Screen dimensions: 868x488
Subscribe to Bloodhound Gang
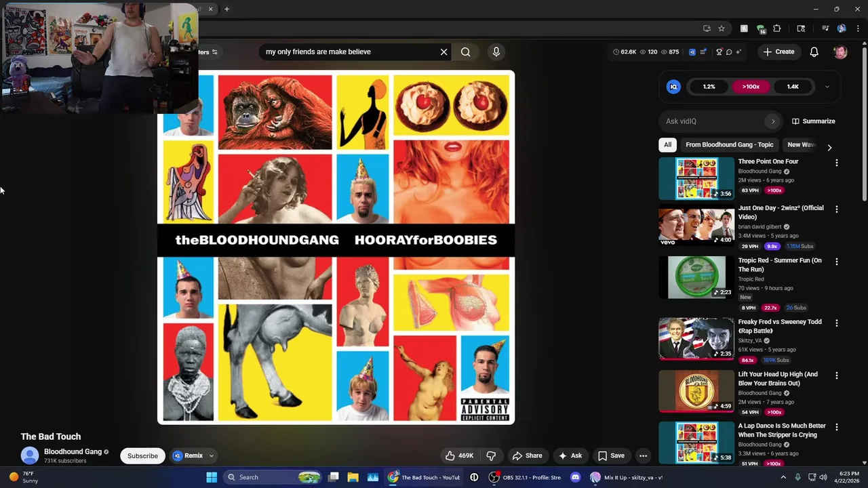tap(142, 455)
